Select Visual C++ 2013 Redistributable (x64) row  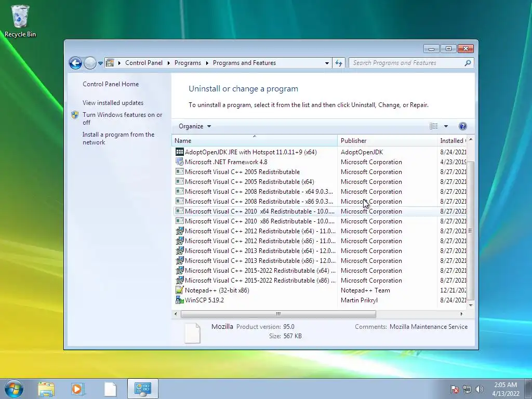pyautogui.click(x=320, y=251)
